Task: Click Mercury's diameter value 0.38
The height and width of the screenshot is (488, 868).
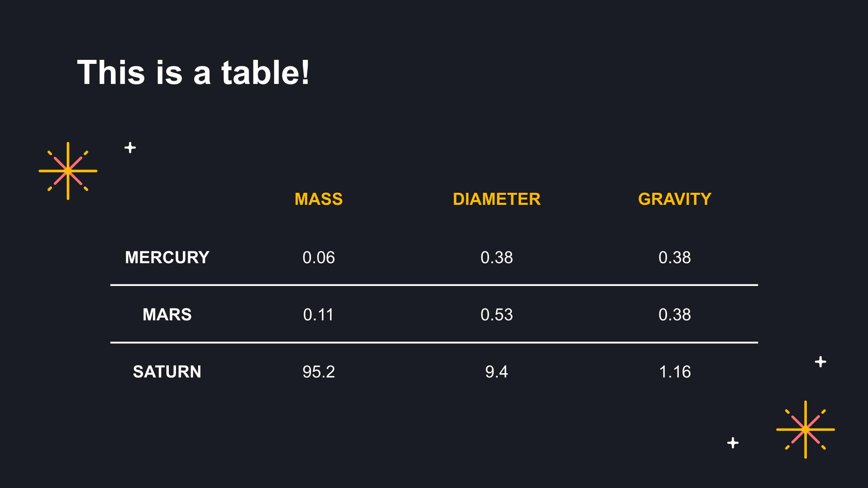Action: click(x=497, y=257)
